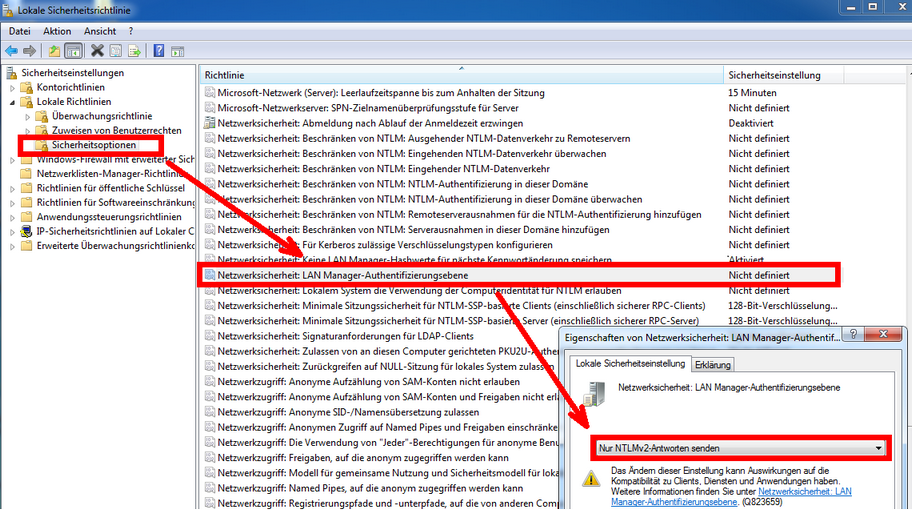Open the Ansicht menu
912x510 pixels.
pos(100,31)
